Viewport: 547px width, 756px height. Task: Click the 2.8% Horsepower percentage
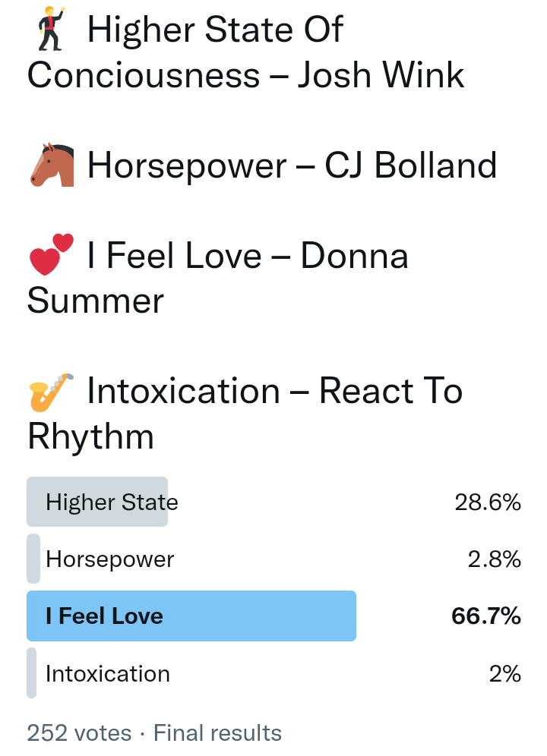pos(494,559)
